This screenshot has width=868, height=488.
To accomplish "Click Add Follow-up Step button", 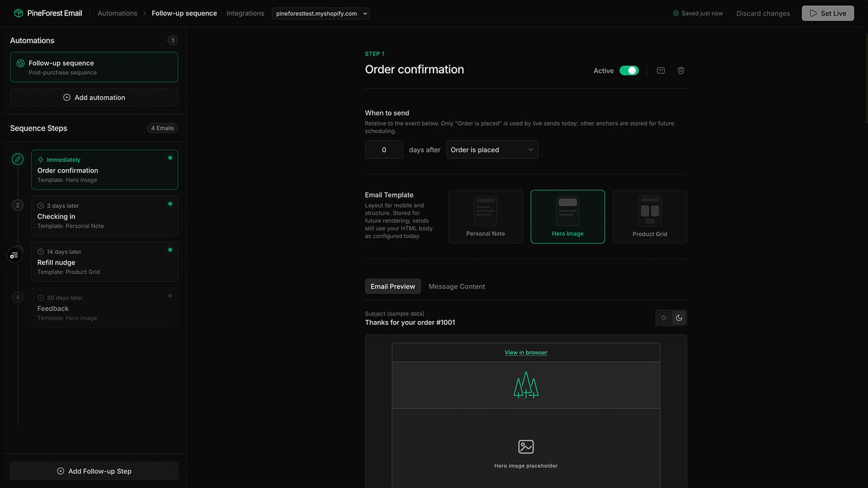I will click(94, 471).
